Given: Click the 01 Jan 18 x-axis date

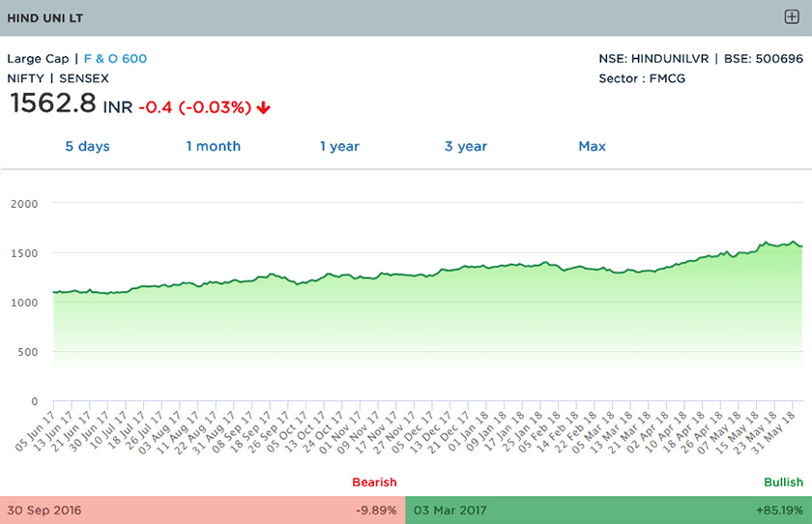Looking at the screenshot, I should tap(469, 431).
